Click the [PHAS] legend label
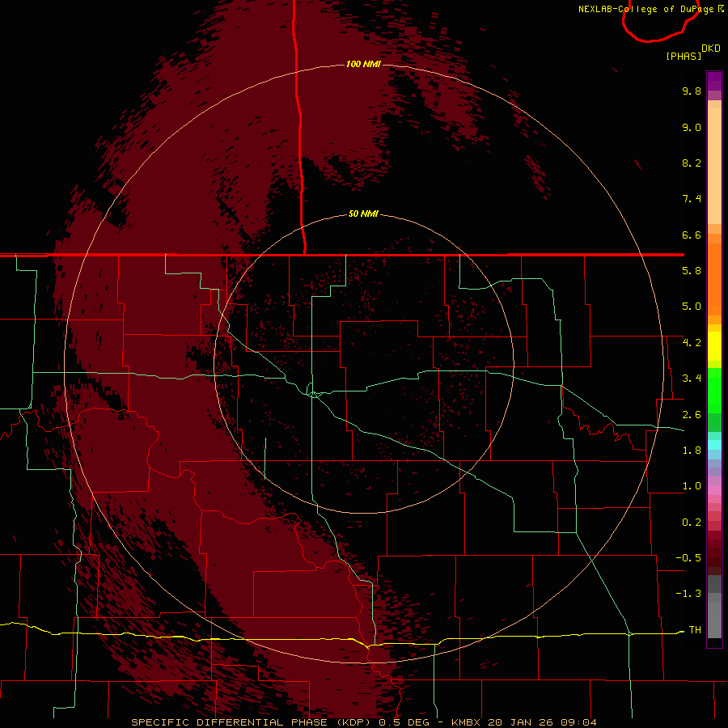 684,56
